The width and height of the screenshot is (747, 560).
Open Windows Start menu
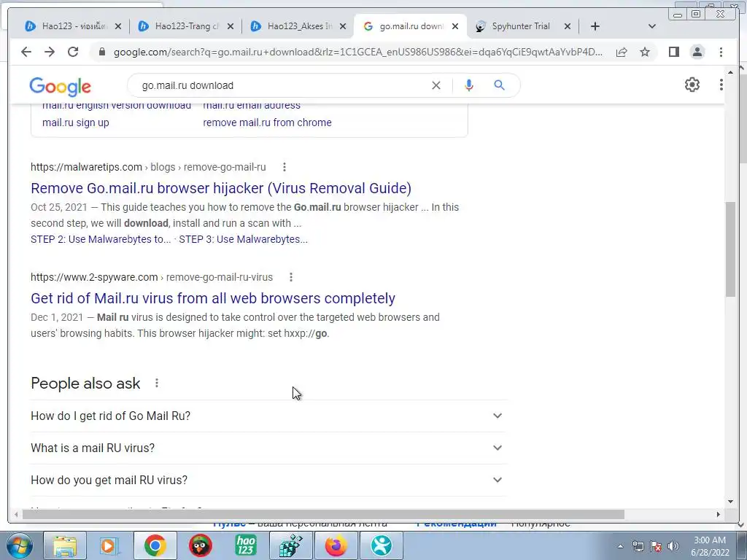pos(19,545)
